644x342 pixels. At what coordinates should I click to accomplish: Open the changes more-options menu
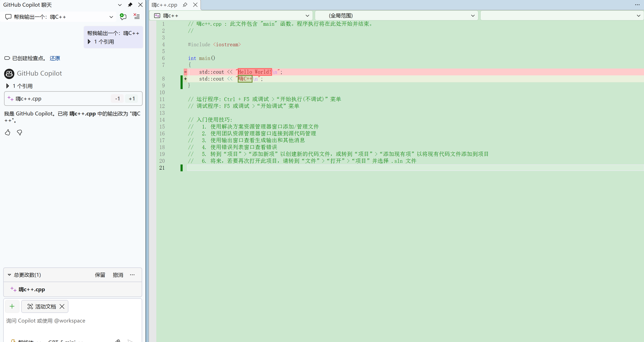click(132, 275)
